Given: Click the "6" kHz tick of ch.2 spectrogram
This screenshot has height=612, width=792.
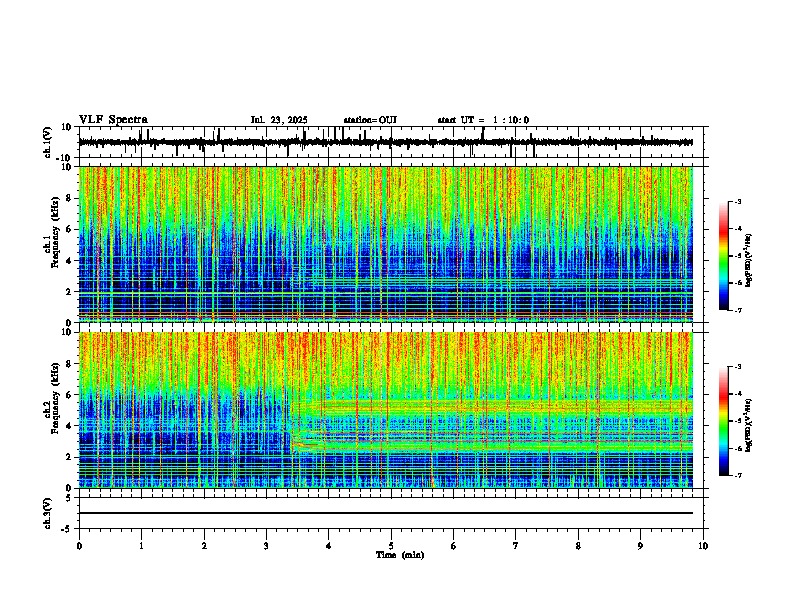Looking at the screenshot, I should coord(70,394).
